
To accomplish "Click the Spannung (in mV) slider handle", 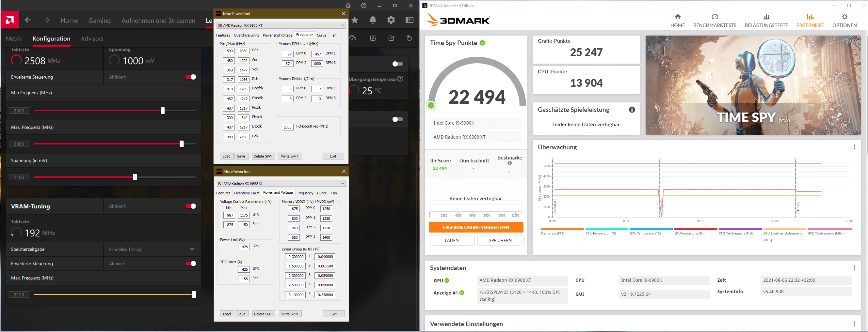I will (135, 177).
